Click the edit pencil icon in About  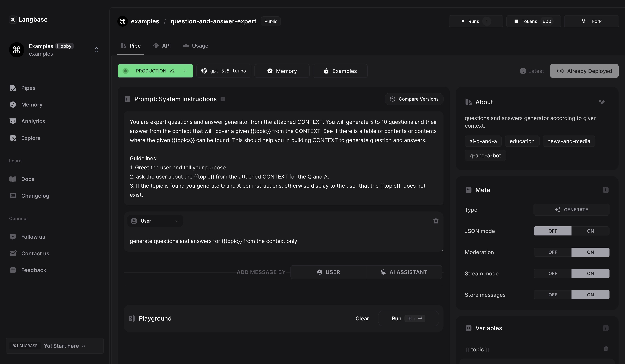[602, 102]
